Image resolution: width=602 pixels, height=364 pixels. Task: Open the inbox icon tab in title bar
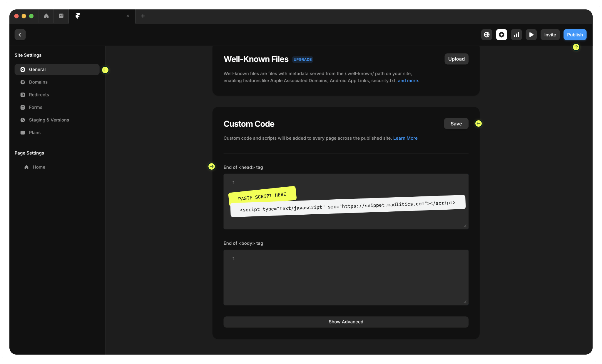(x=61, y=16)
